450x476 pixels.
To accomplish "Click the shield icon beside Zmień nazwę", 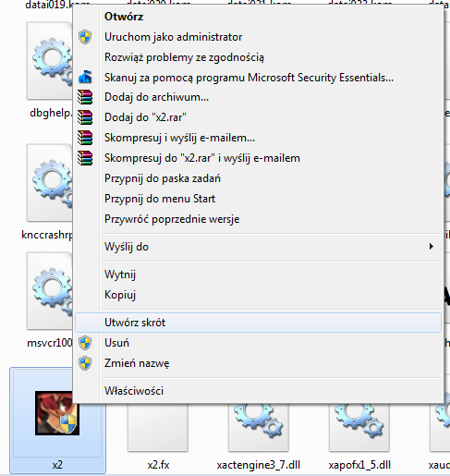I will [x=85, y=363].
